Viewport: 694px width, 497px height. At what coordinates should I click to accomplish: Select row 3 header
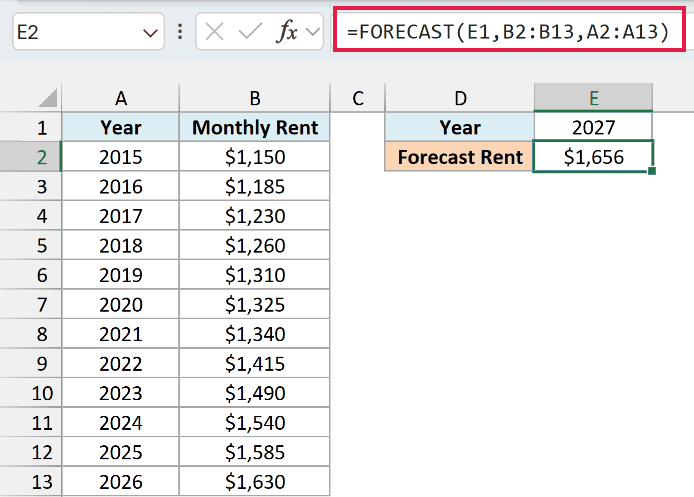31,186
